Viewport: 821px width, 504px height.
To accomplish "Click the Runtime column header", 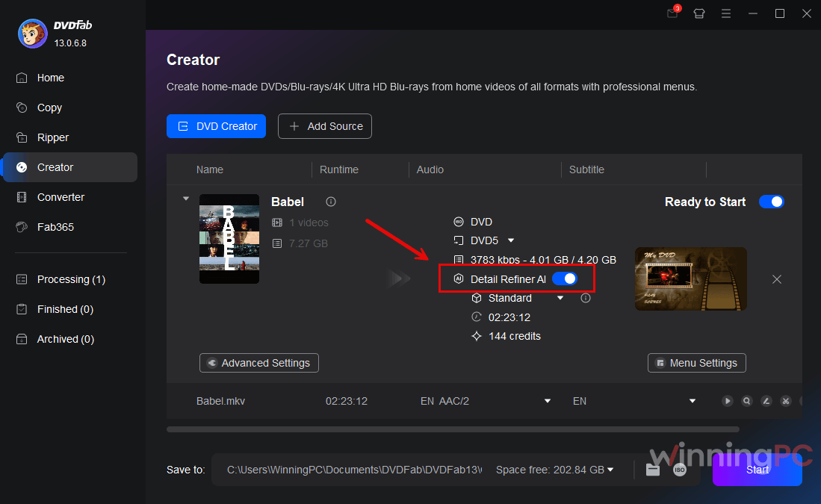I will [338, 169].
